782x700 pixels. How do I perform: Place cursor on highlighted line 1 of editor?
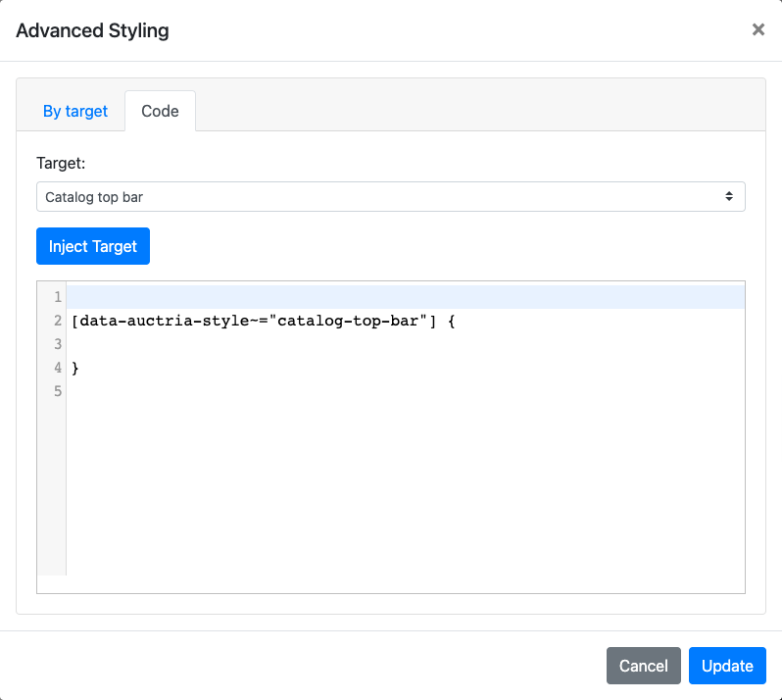point(392,297)
